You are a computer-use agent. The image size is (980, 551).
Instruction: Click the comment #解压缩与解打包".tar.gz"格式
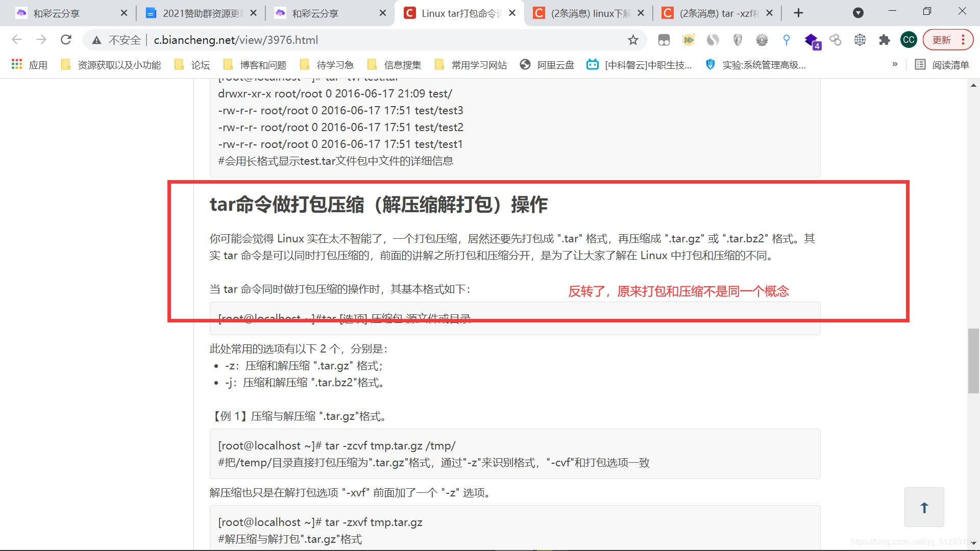coord(290,539)
